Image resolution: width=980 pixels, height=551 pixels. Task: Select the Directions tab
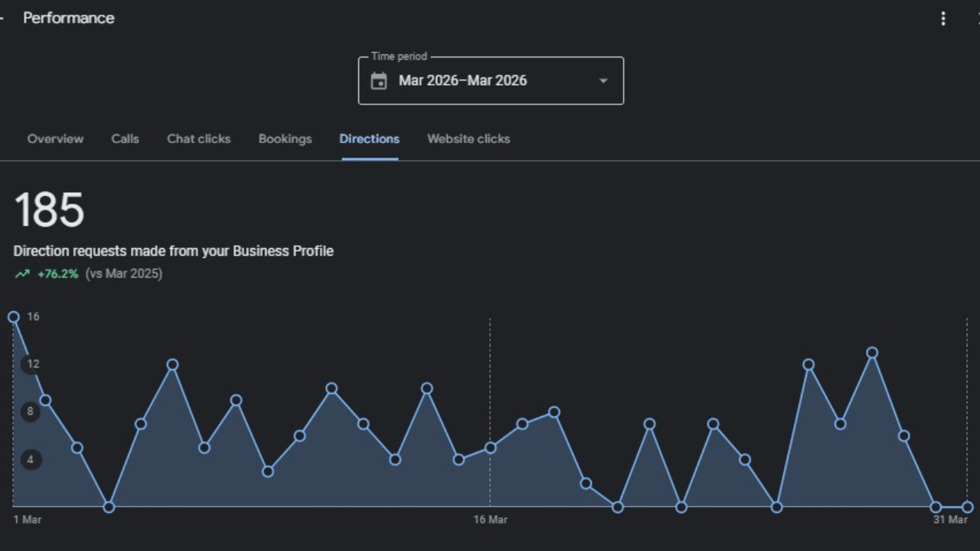[x=369, y=139]
